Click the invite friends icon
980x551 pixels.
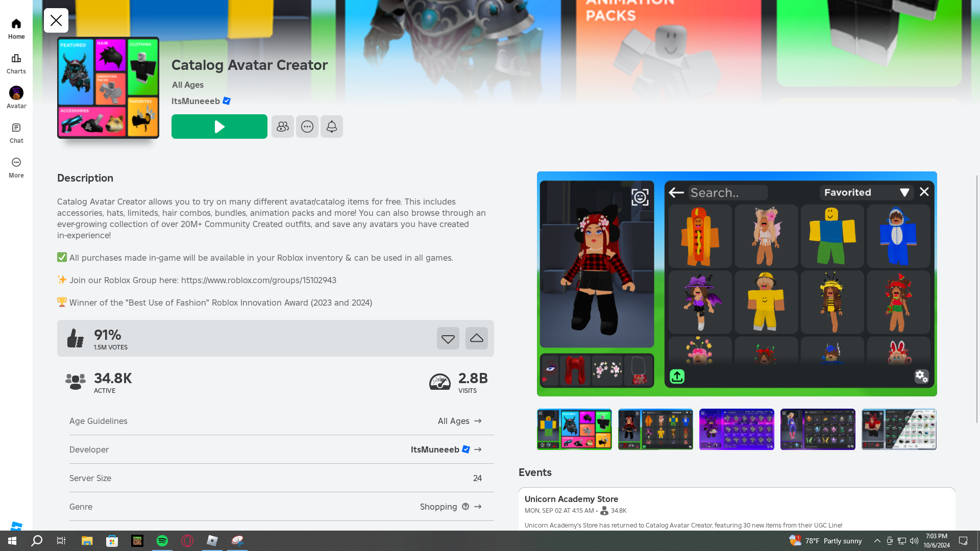click(x=282, y=127)
